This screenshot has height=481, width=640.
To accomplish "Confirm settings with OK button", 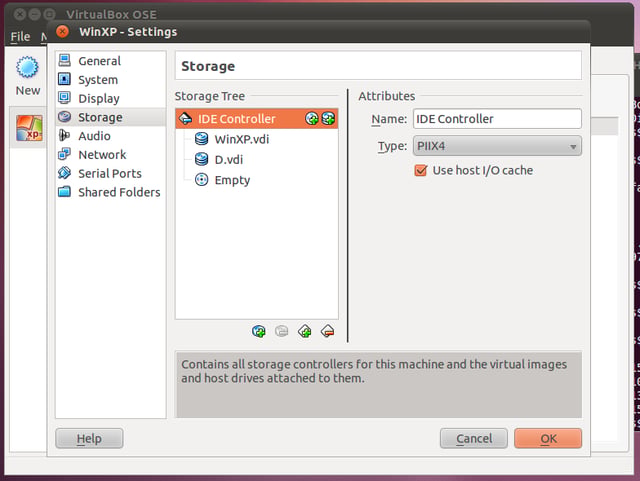I will tap(548, 439).
